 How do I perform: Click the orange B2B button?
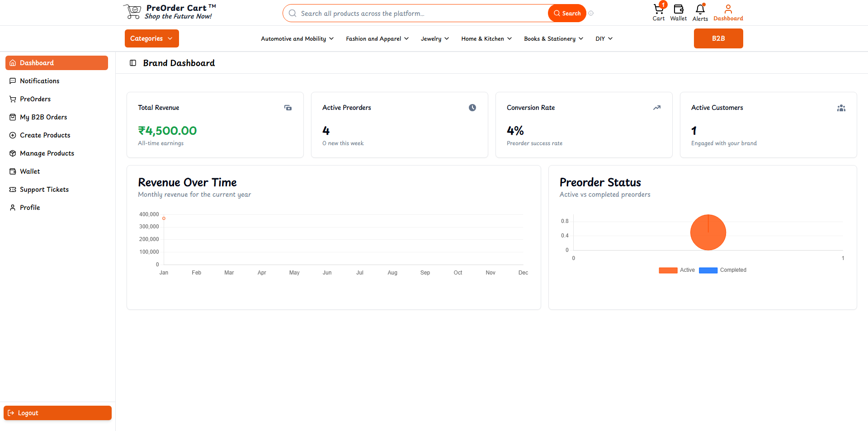click(x=718, y=38)
